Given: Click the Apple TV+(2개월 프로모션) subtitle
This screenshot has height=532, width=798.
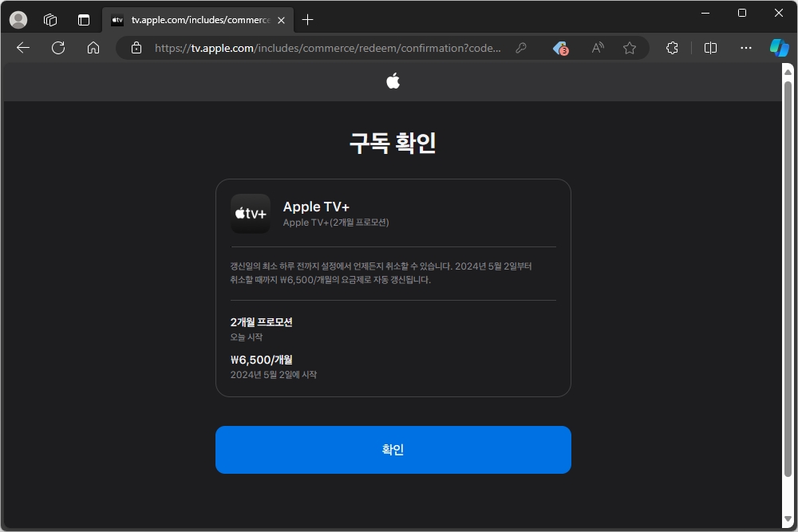Looking at the screenshot, I should pos(336,223).
